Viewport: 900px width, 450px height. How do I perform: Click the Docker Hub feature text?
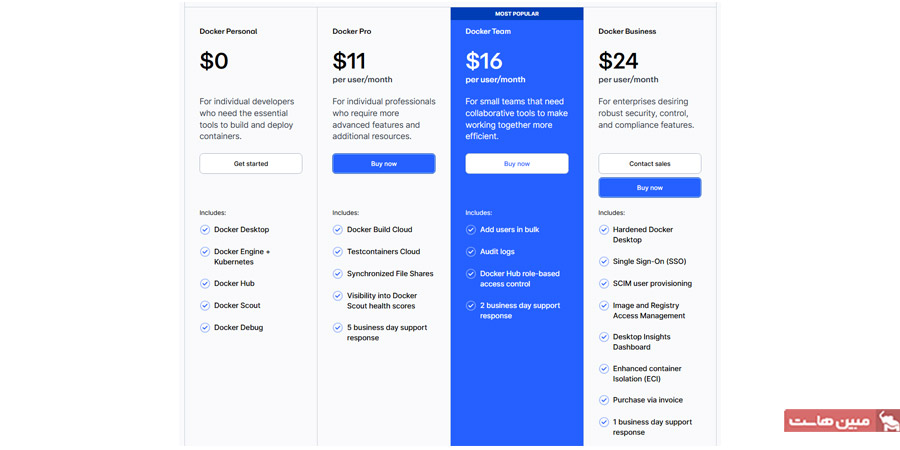point(234,284)
